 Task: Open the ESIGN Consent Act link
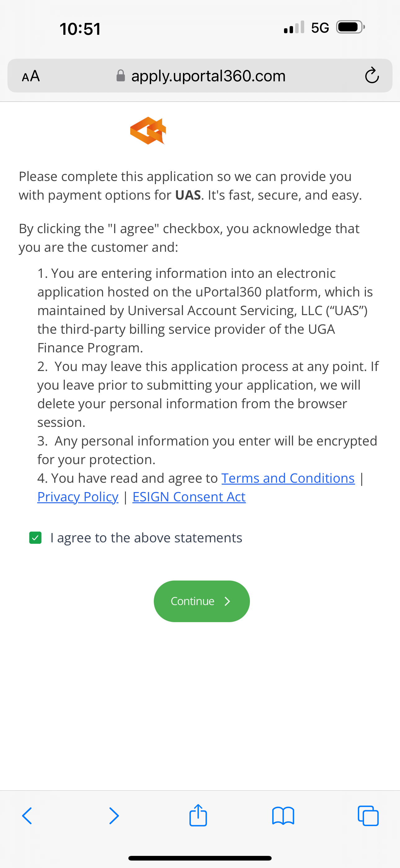tap(189, 497)
